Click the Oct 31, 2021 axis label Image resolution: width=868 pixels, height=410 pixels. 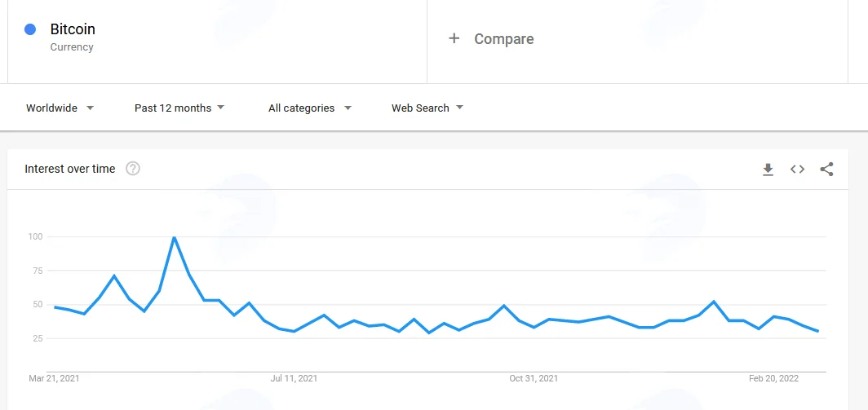[534, 378]
